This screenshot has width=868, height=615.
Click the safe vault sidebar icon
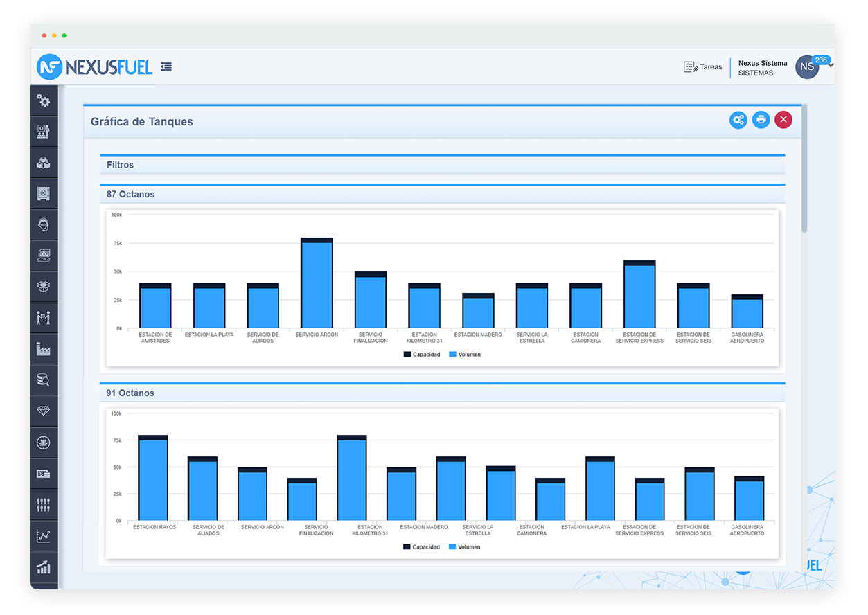point(44,194)
